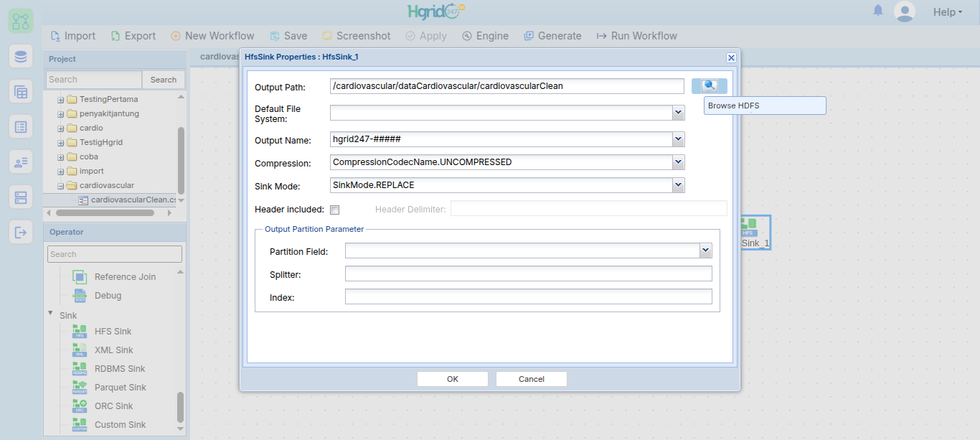This screenshot has height=440, width=980.
Task: Select the Custom Sink operator icon
Action: coord(80,425)
